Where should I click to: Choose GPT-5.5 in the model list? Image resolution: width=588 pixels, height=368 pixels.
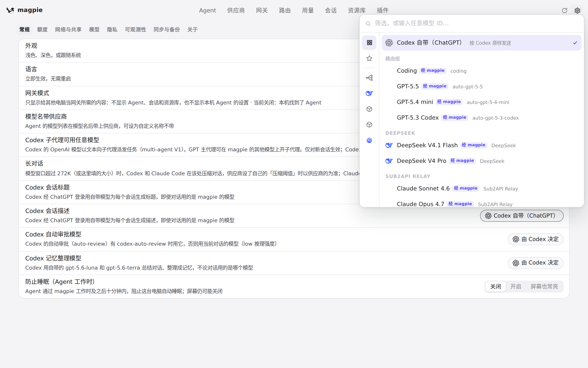[481, 86]
